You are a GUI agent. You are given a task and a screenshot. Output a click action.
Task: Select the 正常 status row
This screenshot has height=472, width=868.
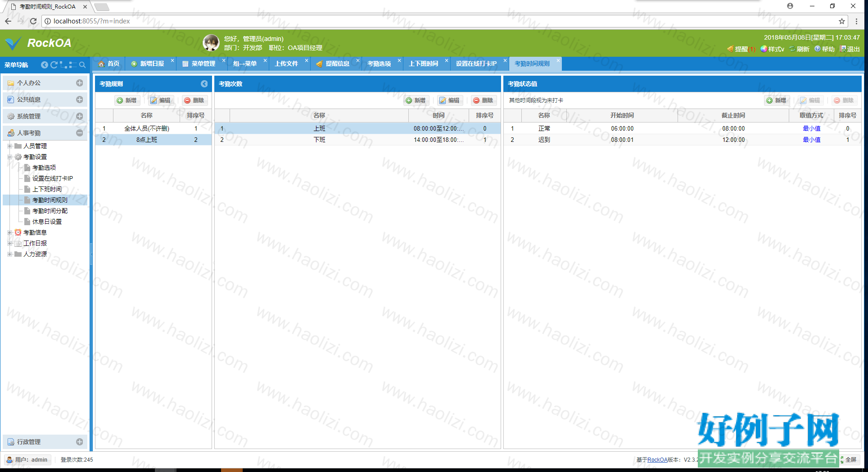point(682,128)
